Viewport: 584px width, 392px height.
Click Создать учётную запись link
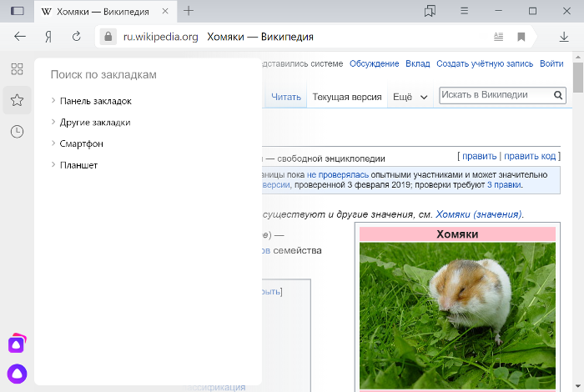click(x=485, y=63)
